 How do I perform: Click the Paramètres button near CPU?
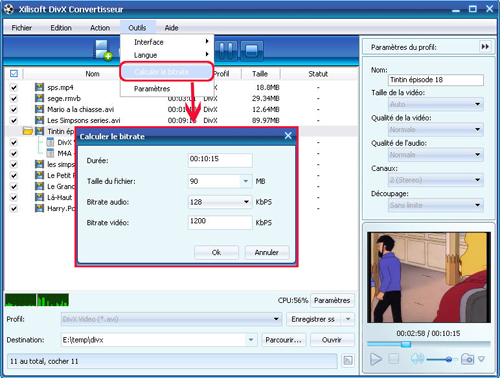(x=332, y=300)
